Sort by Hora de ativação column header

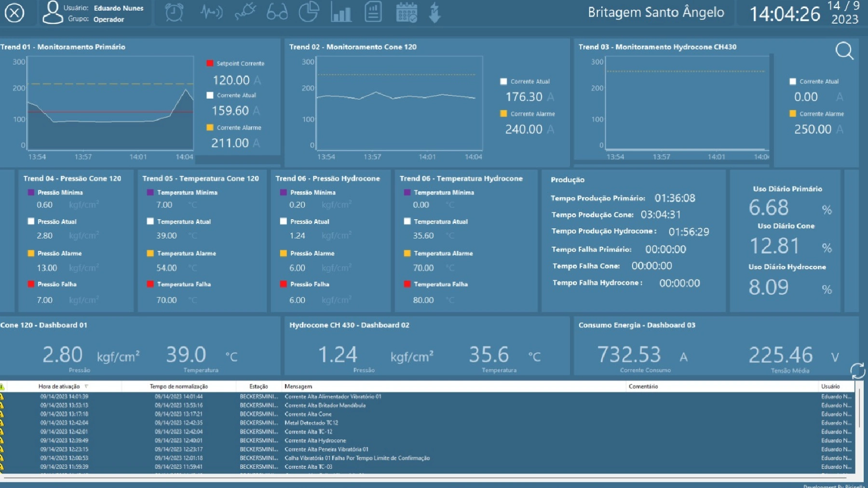tap(63, 386)
